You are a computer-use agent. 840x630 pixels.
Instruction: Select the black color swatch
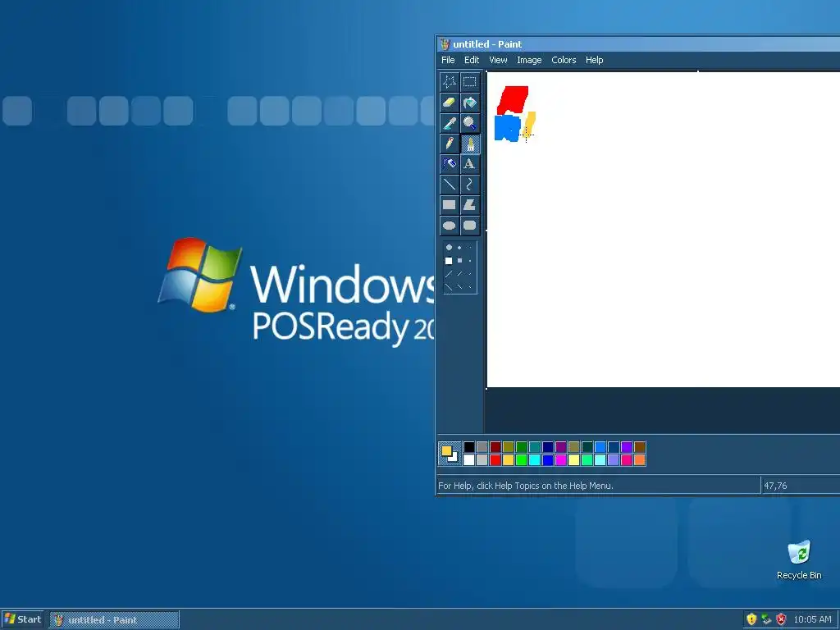click(468, 447)
